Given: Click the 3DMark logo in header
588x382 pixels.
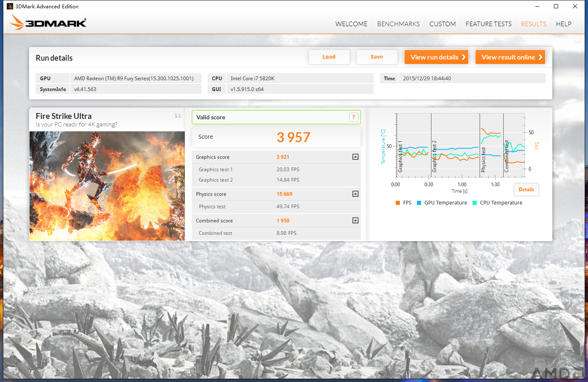Looking at the screenshot, I should point(48,22).
